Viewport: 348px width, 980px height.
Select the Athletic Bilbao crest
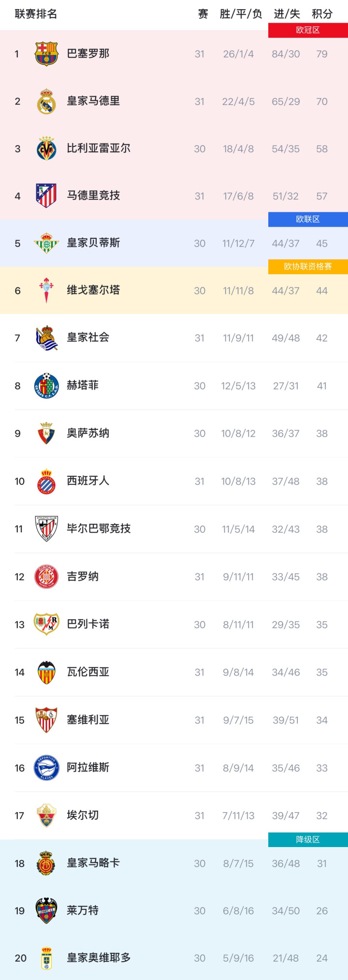point(46,529)
